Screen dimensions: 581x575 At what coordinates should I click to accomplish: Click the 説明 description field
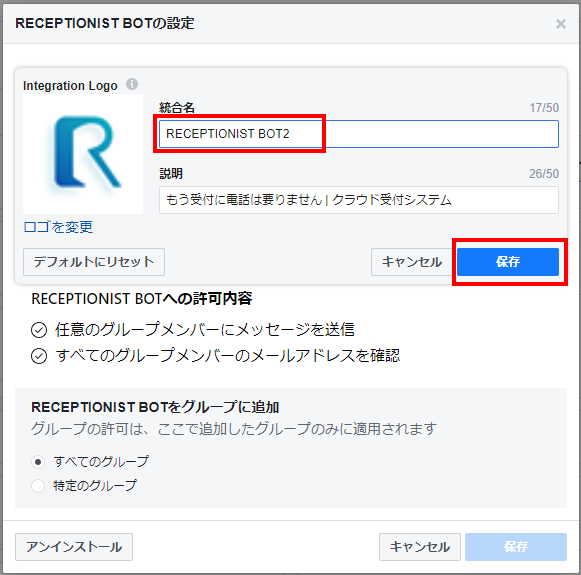click(x=359, y=200)
